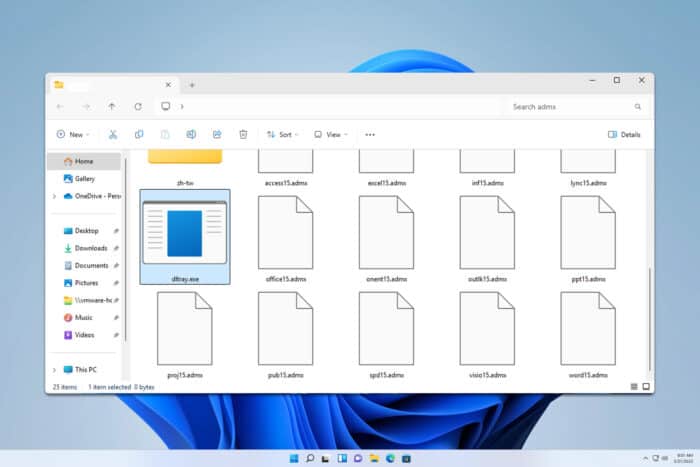The width and height of the screenshot is (700, 467).
Task: Refresh the current folder view
Action: (138, 106)
